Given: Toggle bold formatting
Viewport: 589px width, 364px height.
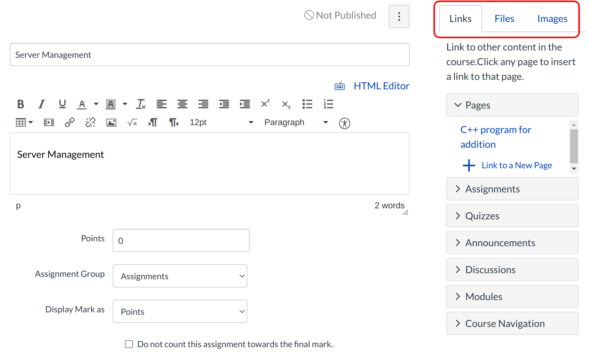Looking at the screenshot, I should [x=21, y=104].
